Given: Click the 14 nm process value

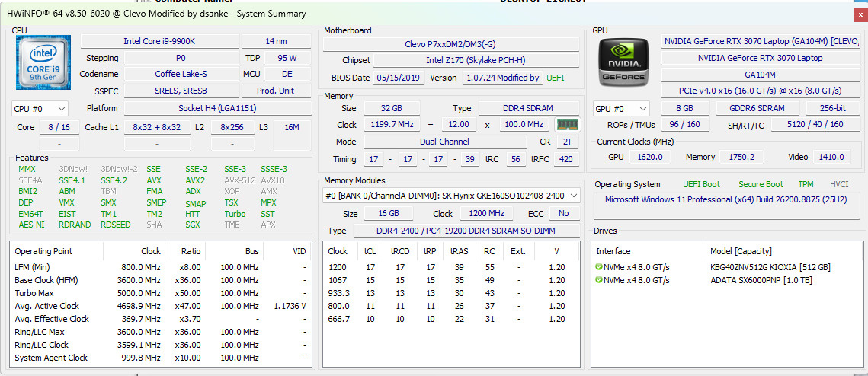Looking at the screenshot, I should point(276,41).
